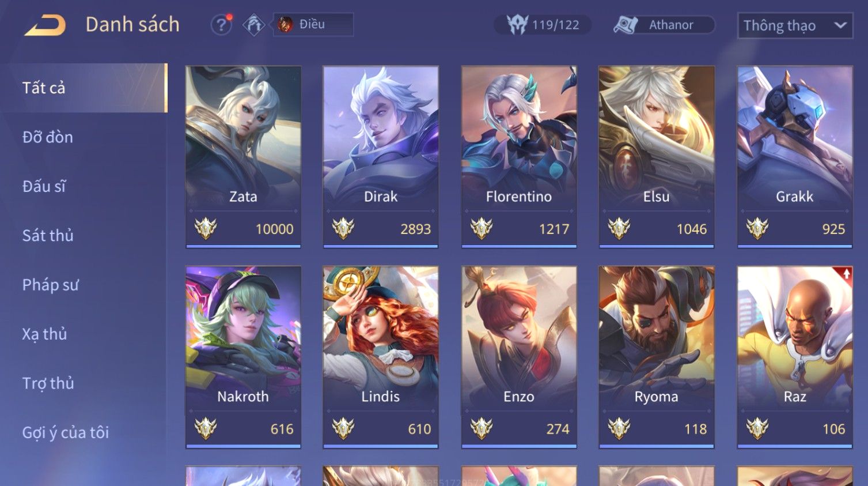
Task: Switch to the Sát thủ tab
Action: [x=48, y=235]
